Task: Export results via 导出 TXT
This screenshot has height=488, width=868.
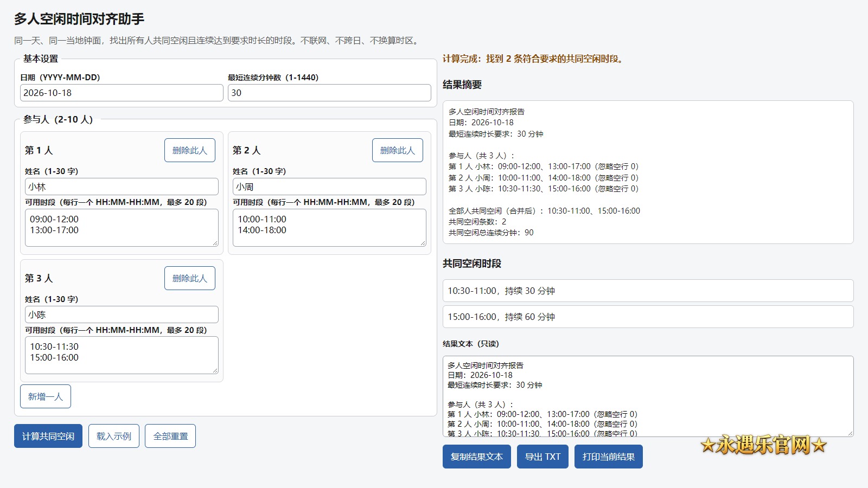Action: click(x=542, y=457)
